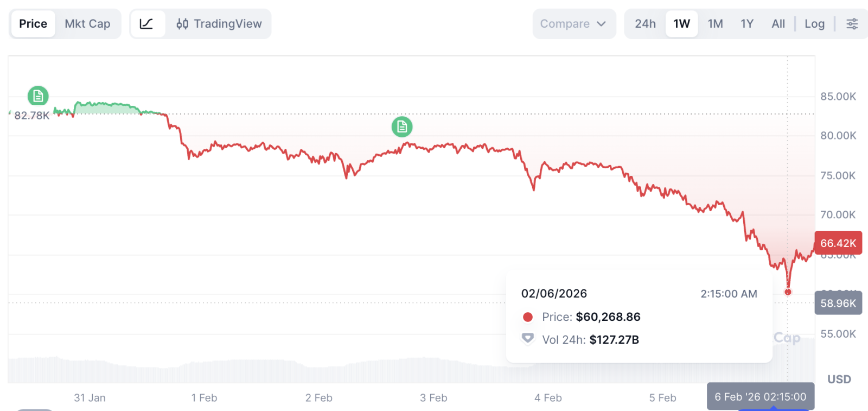The width and height of the screenshot is (868, 411).
Task: Click the news document marker near 31 Jan
Action: pos(38,96)
